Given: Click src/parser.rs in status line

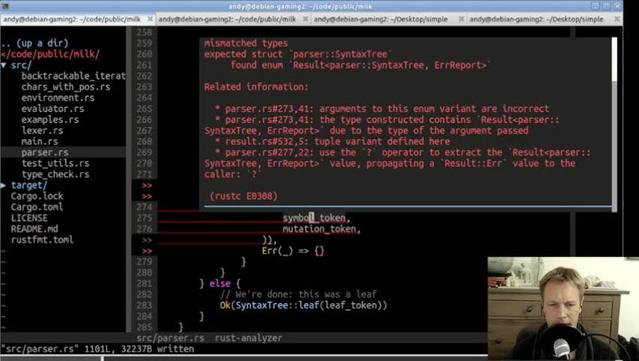Looking at the screenshot, I should point(170,338).
